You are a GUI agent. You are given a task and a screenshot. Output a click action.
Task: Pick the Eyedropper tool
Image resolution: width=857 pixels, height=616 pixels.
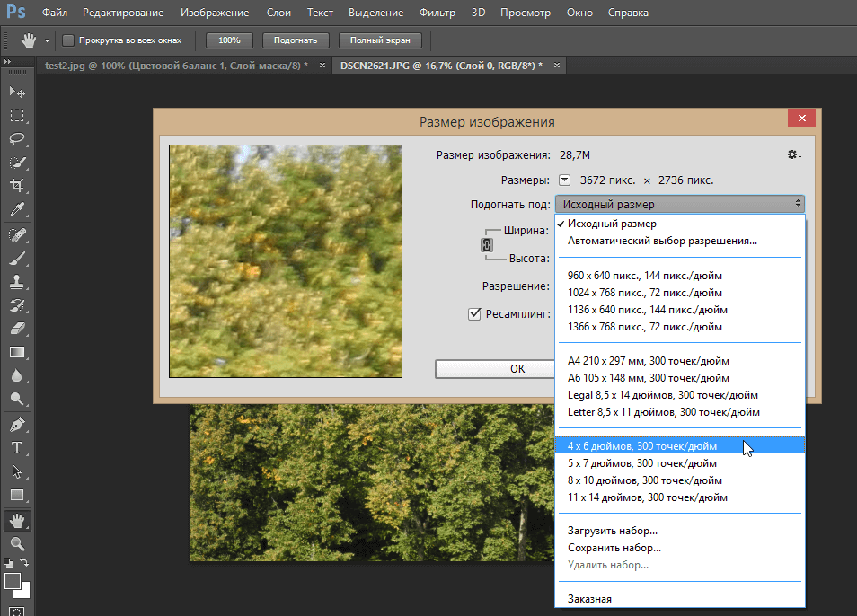pyautogui.click(x=16, y=209)
